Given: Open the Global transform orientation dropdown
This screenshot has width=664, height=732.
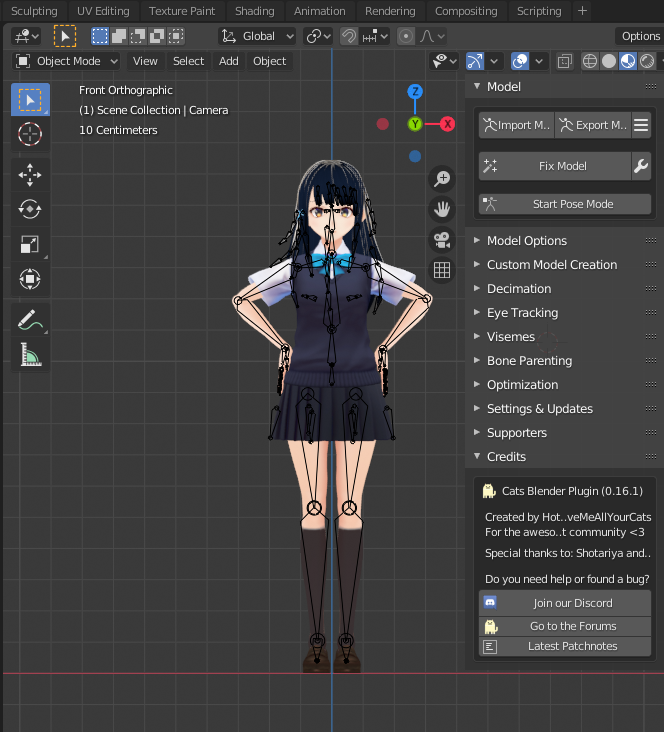Looking at the screenshot, I should [x=257, y=36].
